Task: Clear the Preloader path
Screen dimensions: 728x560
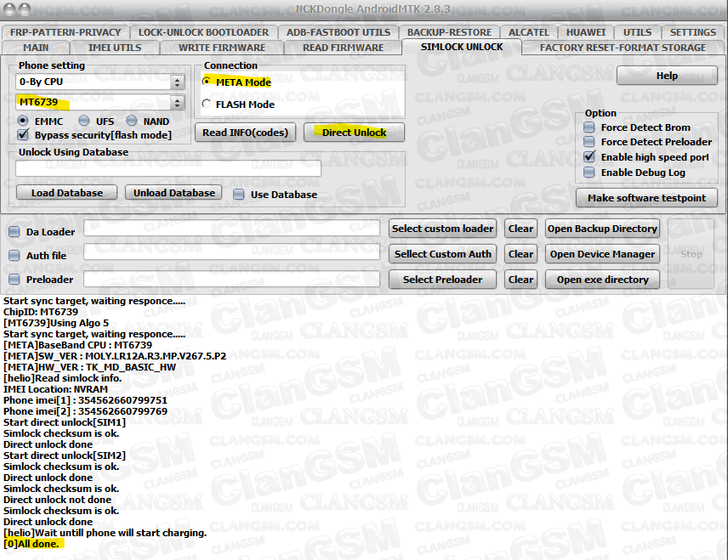Action: pyautogui.click(x=520, y=280)
